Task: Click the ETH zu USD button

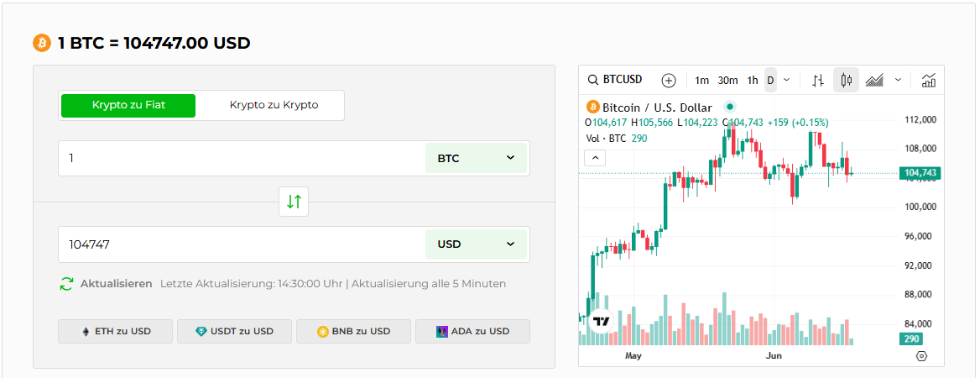Action: (x=116, y=331)
